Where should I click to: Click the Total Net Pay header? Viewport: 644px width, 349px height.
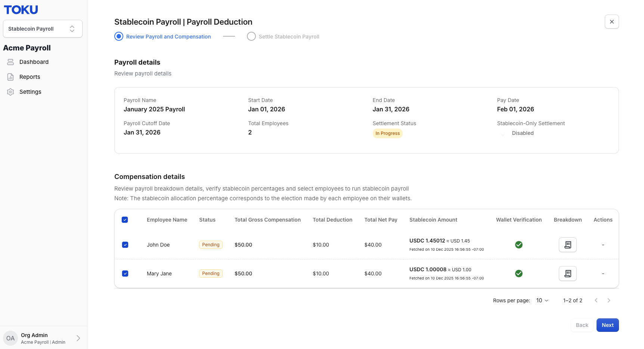tap(381, 220)
